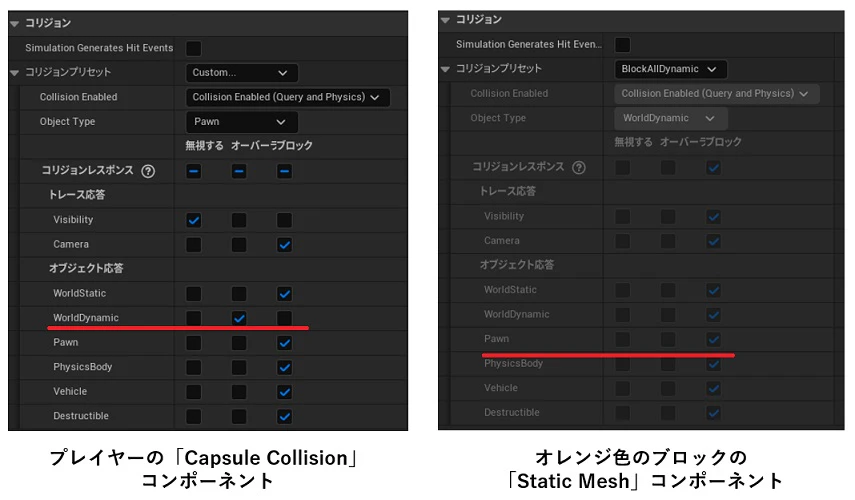Set Pawn to overlap in left panel
This screenshot has height=500, width=855.
pos(239,343)
